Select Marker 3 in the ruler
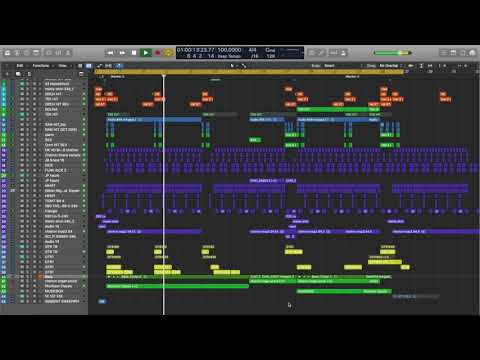This screenshot has height=360, width=480. [117, 77]
